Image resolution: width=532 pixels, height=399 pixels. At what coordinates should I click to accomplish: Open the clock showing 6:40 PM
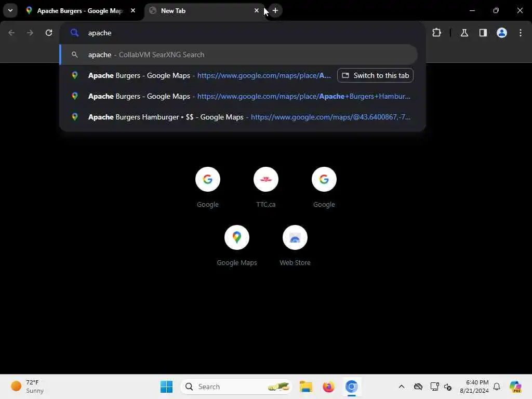point(474,387)
